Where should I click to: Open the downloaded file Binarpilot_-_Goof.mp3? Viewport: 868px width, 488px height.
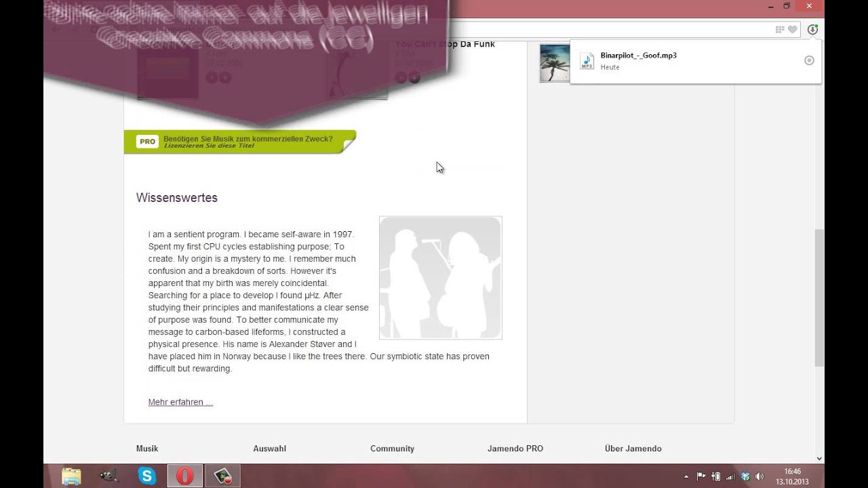click(638, 56)
